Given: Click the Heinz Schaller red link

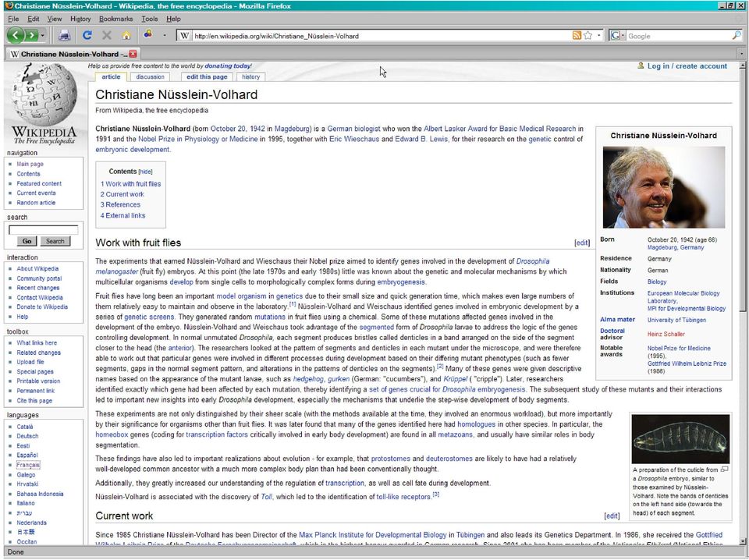Looking at the screenshot, I should [x=666, y=334].
